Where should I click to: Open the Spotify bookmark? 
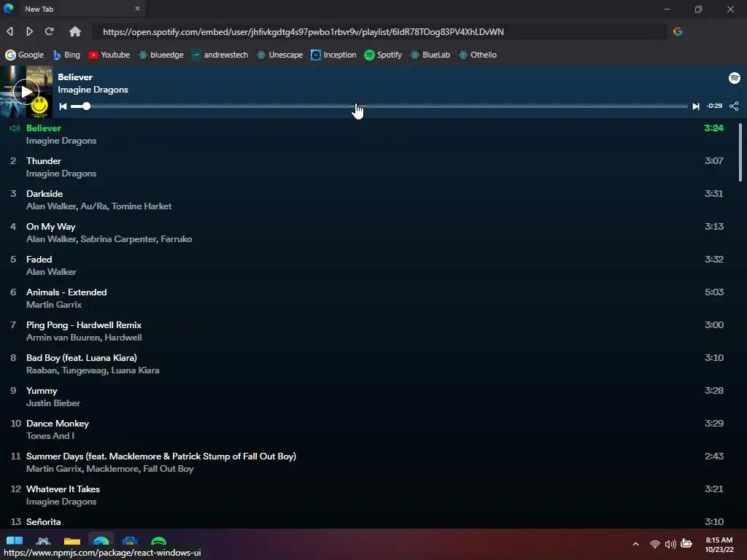383,55
